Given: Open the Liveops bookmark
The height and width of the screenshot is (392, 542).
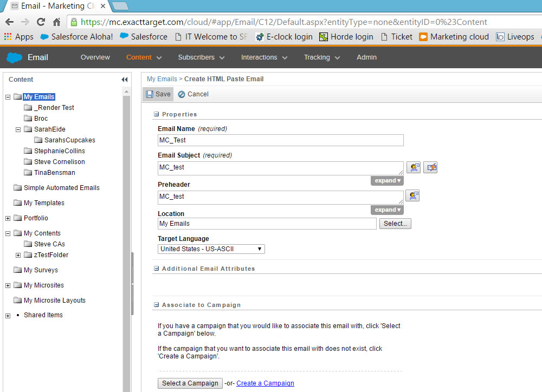Looking at the screenshot, I should 515,37.
